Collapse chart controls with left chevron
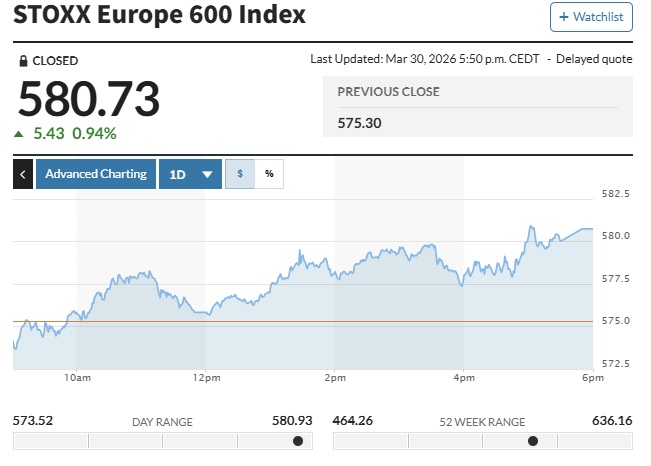Screen dimensions: 651x466 (23, 174)
